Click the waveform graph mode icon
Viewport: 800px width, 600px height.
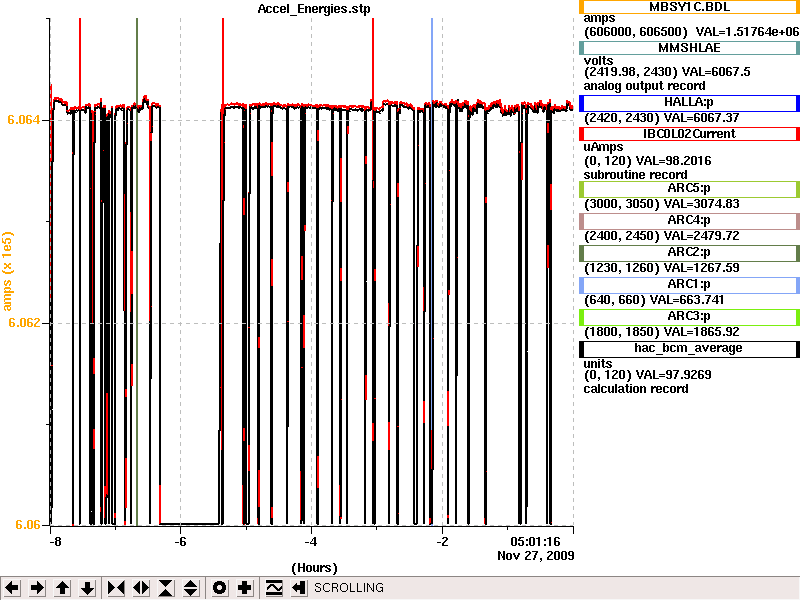click(x=274, y=588)
